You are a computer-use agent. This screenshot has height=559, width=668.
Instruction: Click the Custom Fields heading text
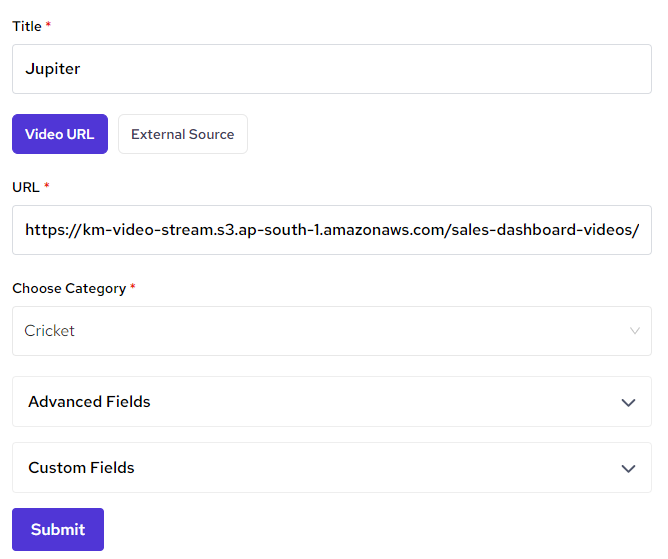click(x=81, y=468)
